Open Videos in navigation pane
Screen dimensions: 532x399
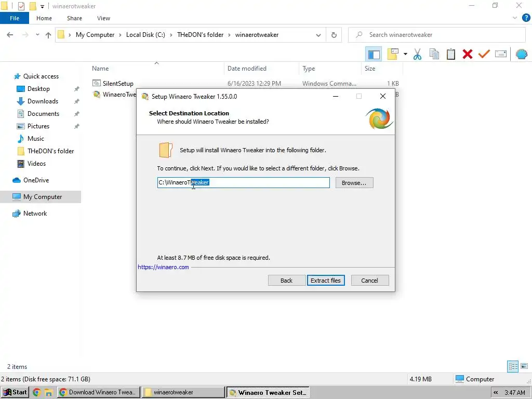[x=36, y=164]
